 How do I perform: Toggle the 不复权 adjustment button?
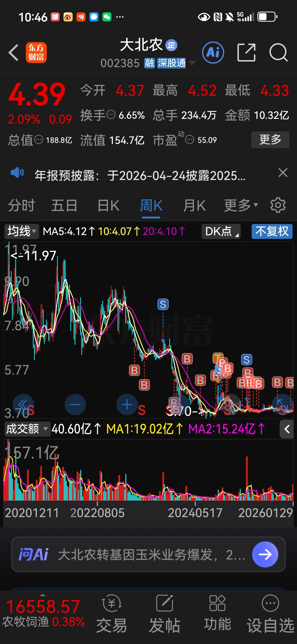pos(272,231)
